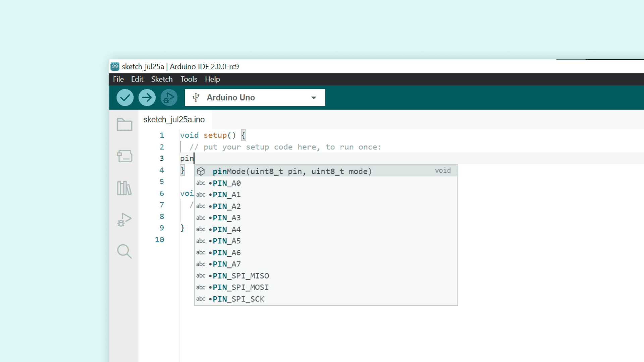The width and height of the screenshot is (644, 362).
Task: Click the USB icon in the board selector
Action: (196, 98)
